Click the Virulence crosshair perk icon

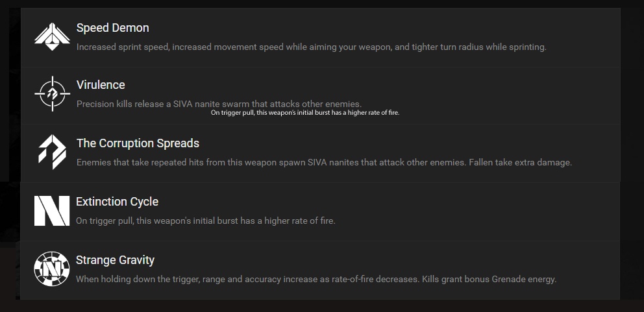[x=52, y=94]
